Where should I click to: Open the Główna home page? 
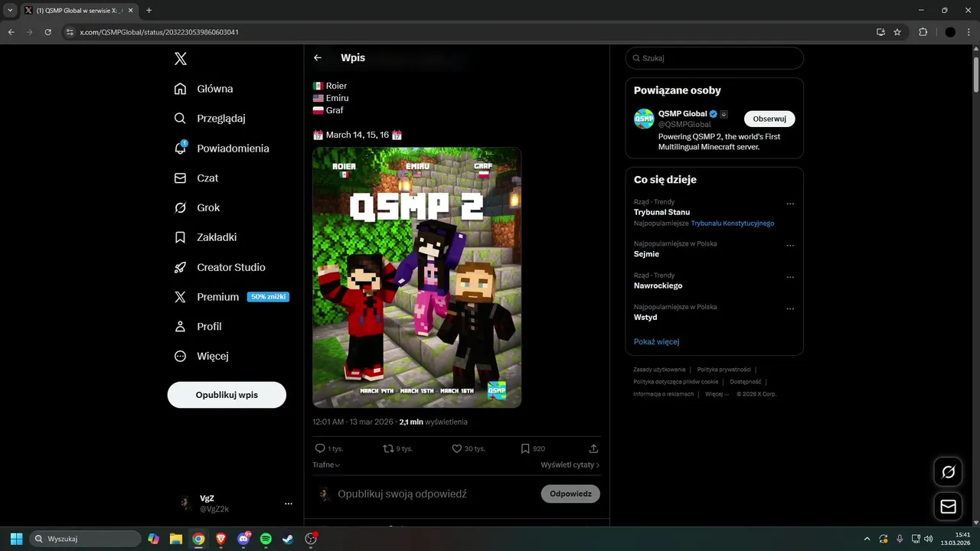pyautogui.click(x=204, y=89)
